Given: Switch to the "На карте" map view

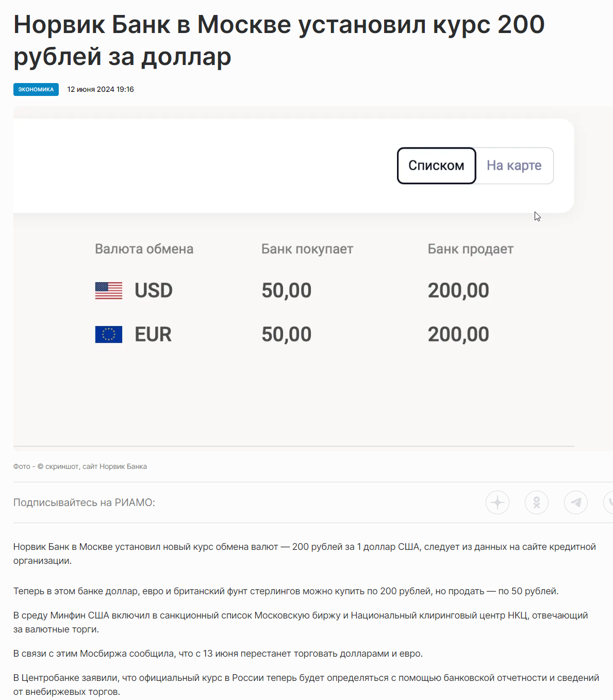Looking at the screenshot, I should (514, 166).
